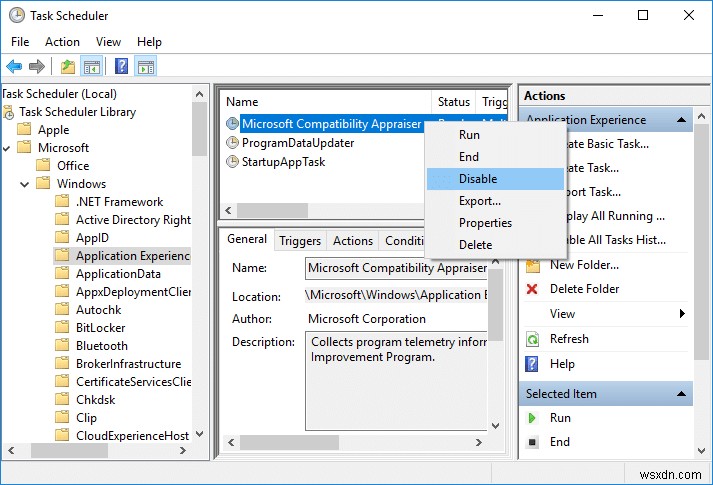Image resolution: width=713 pixels, height=485 pixels.
Task: Click Refresh in Actions pane
Action: [x=569, y=339]
